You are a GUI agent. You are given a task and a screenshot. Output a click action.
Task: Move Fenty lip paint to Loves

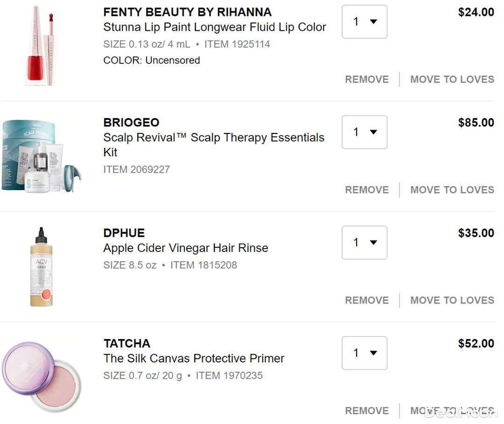[x=452, y=79]
